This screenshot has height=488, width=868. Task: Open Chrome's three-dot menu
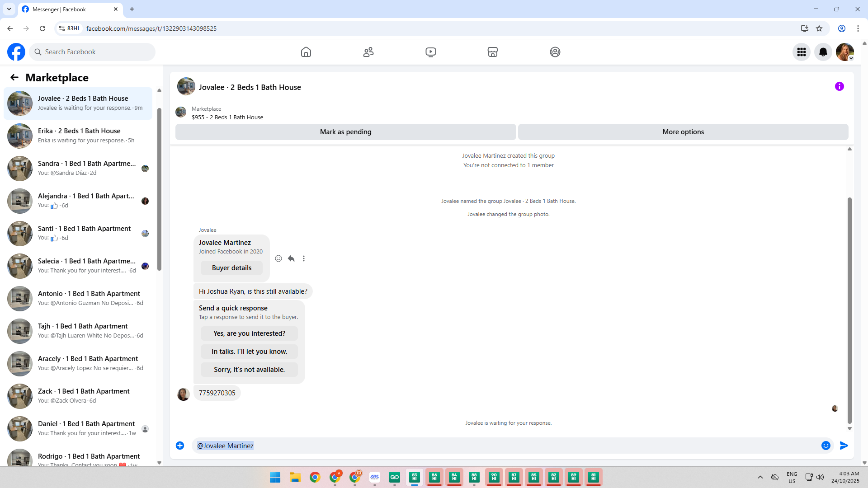pos(858,28)
